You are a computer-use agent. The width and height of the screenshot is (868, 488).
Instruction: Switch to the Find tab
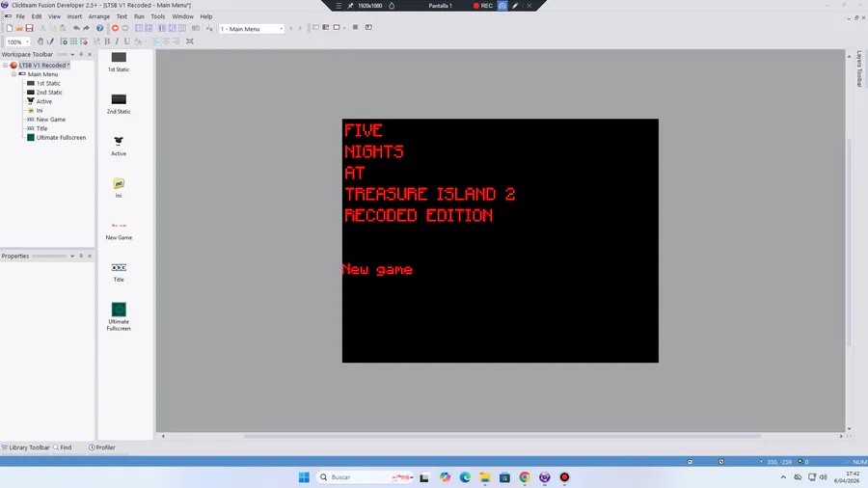tap(63, 447)
